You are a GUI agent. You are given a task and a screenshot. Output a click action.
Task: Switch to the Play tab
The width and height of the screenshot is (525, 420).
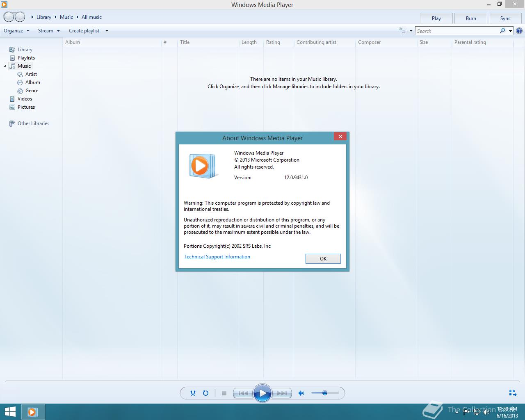(436, 18)
